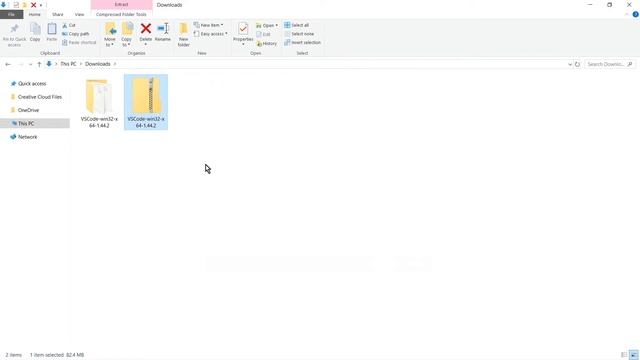Switch to Details view in status bar

click(x=624, y=355)
